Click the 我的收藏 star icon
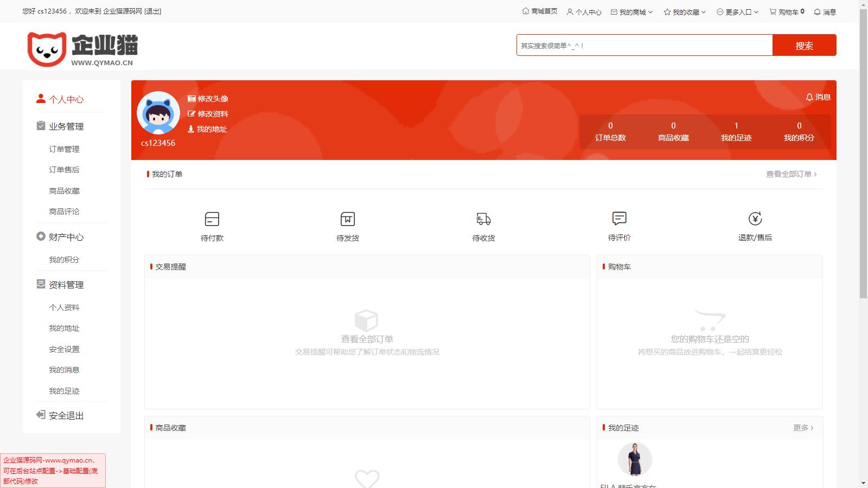The image size is (868, 488). click(667, 12)
